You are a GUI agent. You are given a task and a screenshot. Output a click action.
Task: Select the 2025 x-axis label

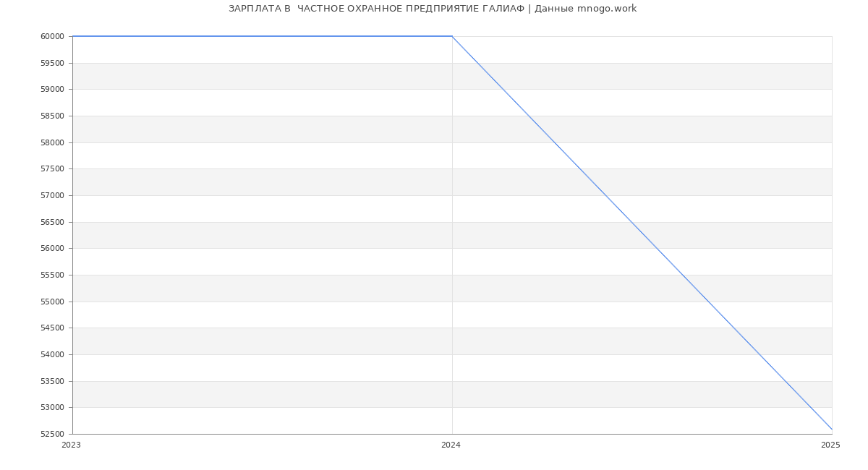click(x=830, y=445)
